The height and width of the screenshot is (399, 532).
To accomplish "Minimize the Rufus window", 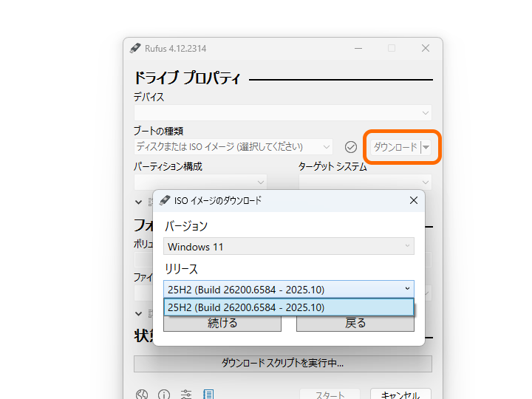I will 358,48.
